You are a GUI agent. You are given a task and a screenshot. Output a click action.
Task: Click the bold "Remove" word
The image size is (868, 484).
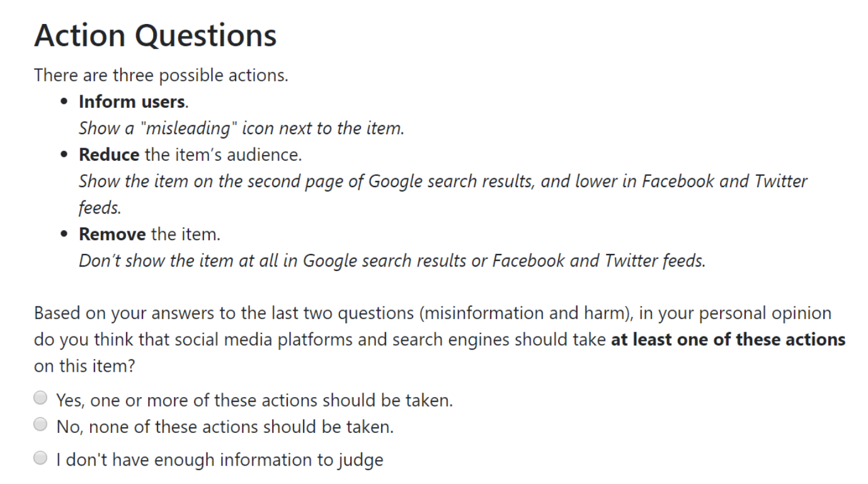coord(112,234)
